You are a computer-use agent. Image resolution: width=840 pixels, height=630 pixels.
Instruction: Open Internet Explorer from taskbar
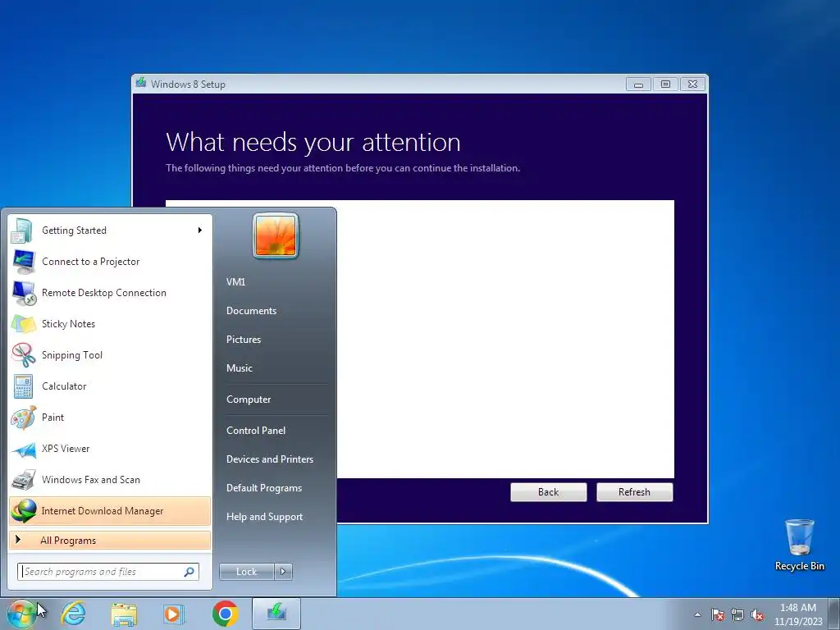pos(73,614)
